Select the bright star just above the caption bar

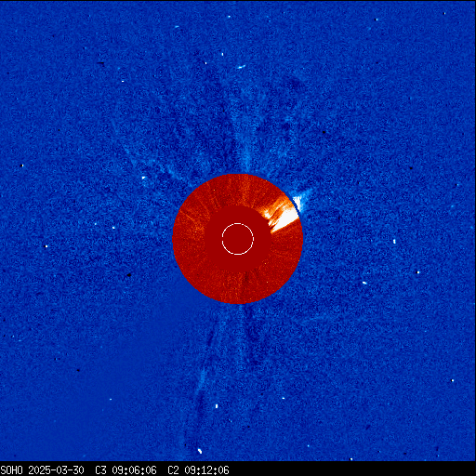[x=200, y=451]
